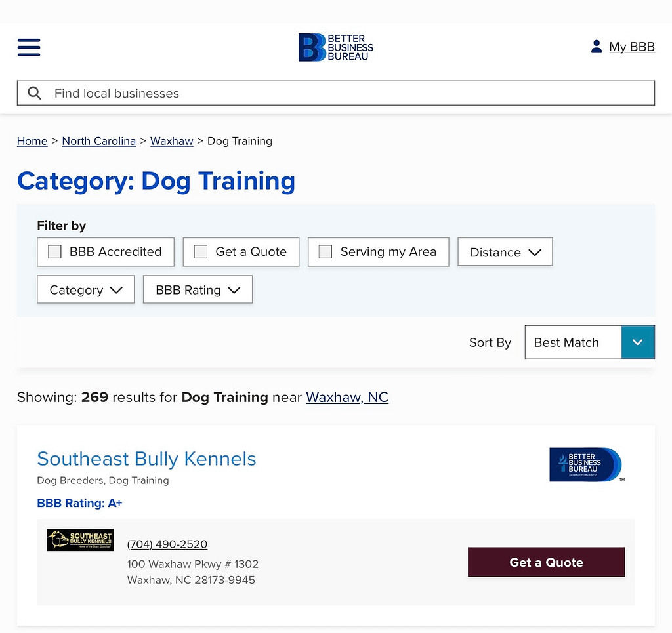The height and width of the screenshot is (633, 672).
Task: Click the maroon Get a Quote button
Action: 547,562
